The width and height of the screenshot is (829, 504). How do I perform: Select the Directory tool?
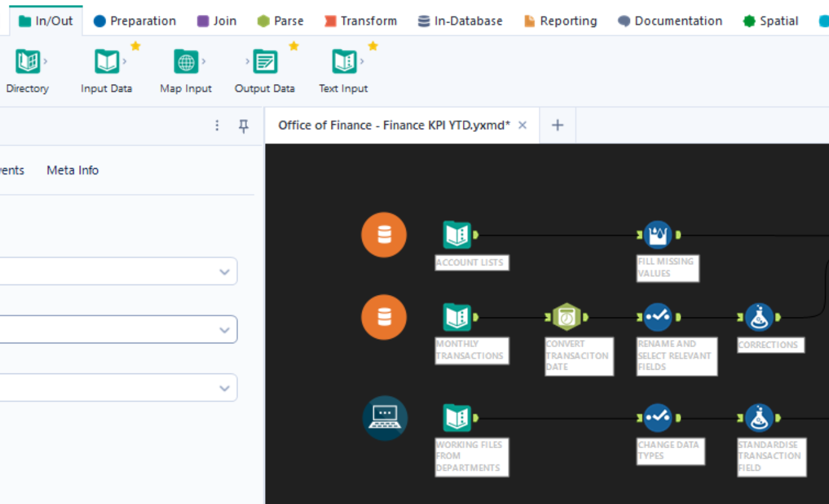click(26, 61)
